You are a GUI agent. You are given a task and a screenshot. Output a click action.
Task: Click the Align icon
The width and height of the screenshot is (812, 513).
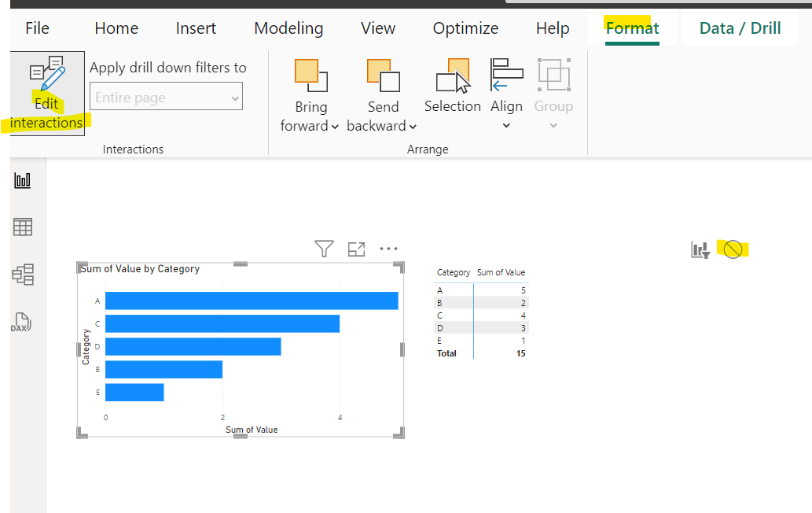(x=506, y=75)
